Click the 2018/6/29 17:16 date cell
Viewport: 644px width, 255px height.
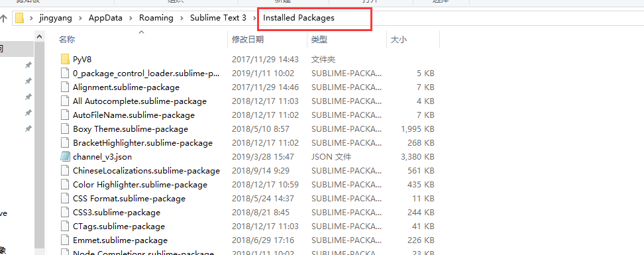tap(263, 240)
